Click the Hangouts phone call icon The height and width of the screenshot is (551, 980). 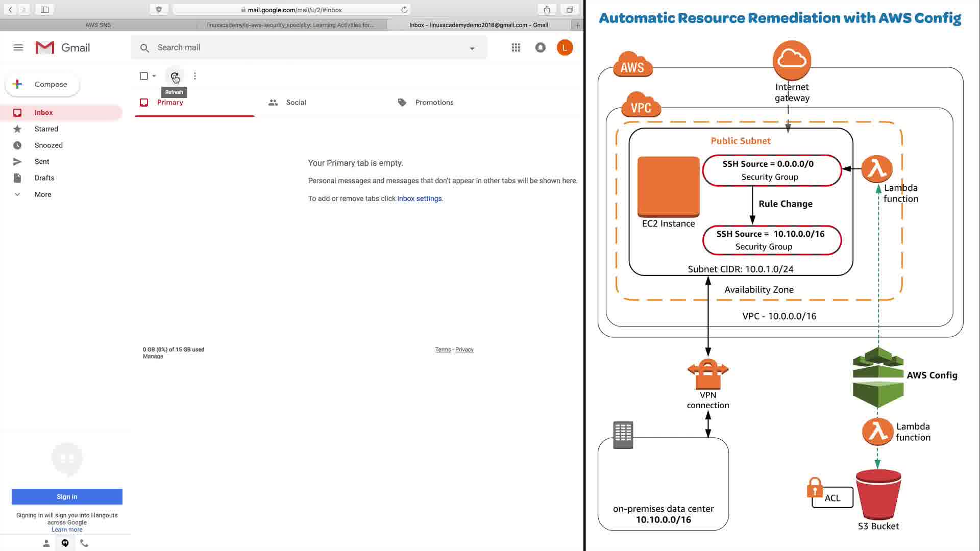[84, 543]
